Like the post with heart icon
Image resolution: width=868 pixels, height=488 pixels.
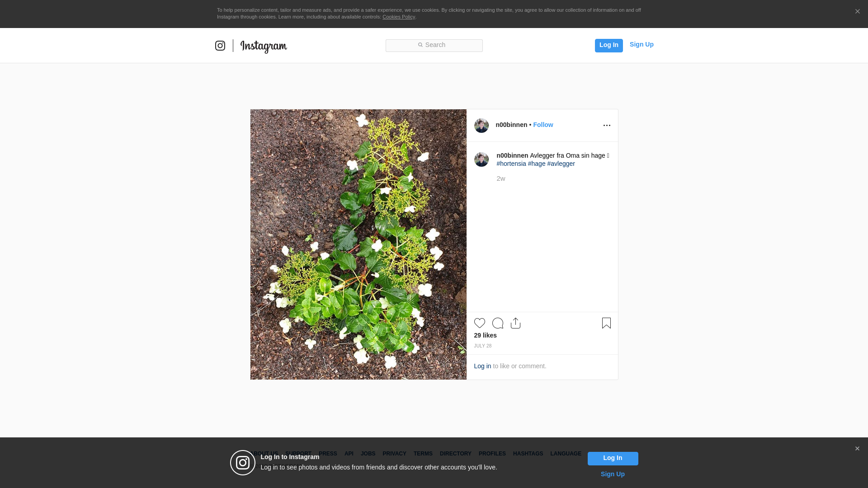coord(479,323)
